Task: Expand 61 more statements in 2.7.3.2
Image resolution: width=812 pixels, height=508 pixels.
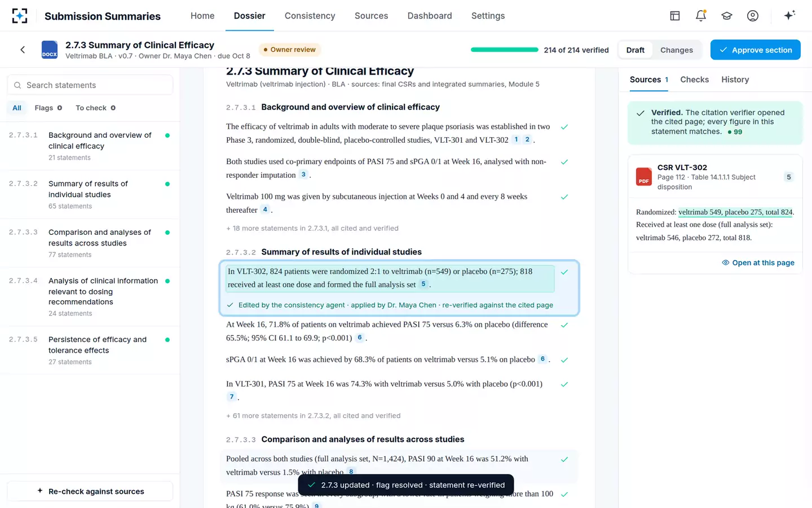Action: [314, 416]
